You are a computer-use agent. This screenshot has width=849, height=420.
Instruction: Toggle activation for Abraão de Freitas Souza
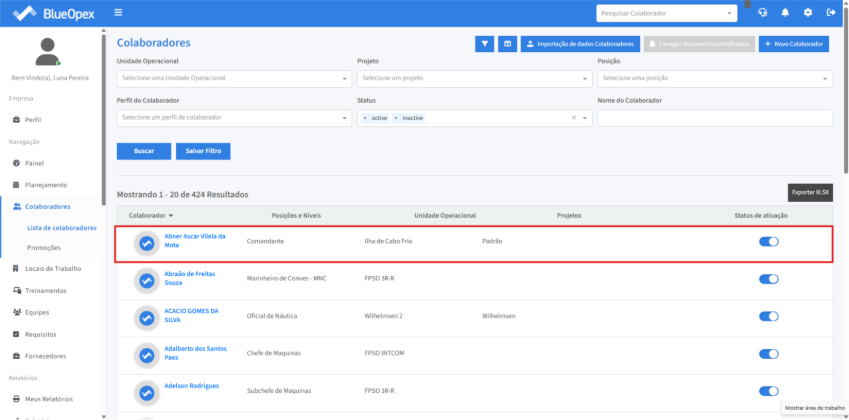coord(768,279)
